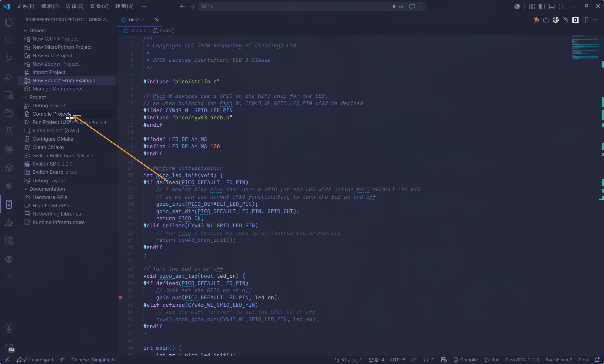The image size is (604, 364).
Task: Open the PlatformIO alien head icon
Action: click(9, 259)
